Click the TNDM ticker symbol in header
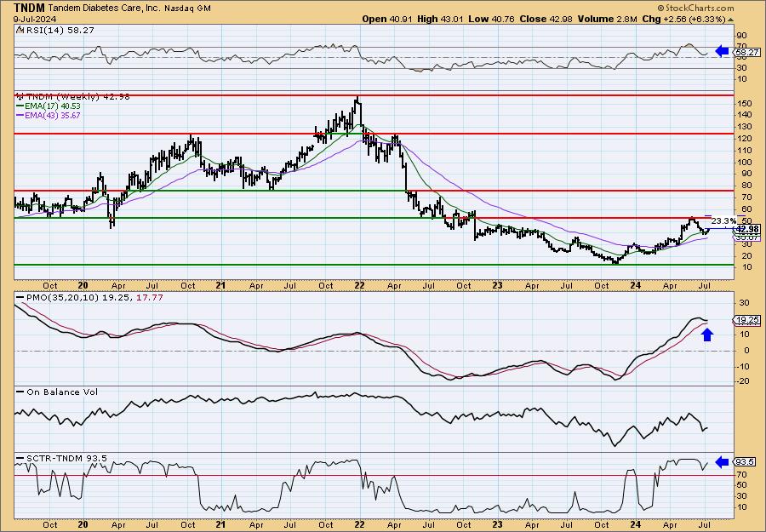Image resolution: width=766 pixels, height=532 pixels. [x=30, y=8]
